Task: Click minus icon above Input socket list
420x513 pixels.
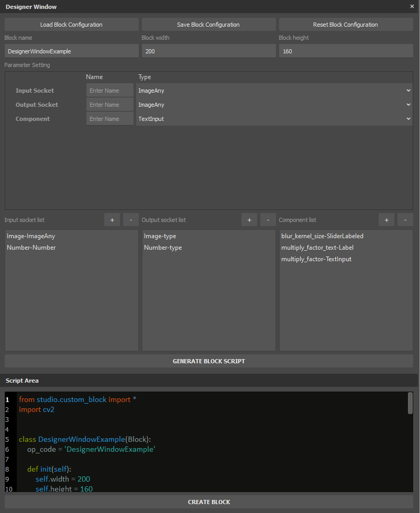Action: click(131, 220)
